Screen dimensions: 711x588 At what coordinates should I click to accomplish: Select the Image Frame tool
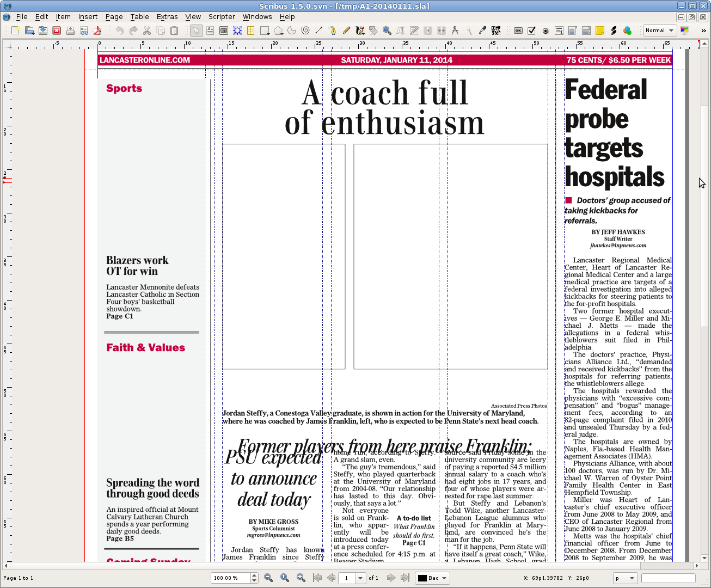coord(224,31)
